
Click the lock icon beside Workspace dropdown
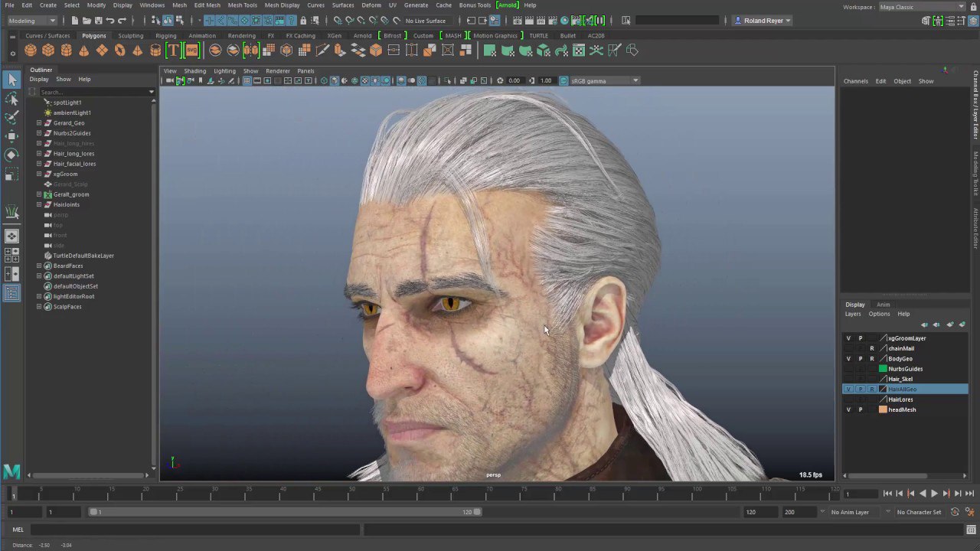click(x=974, y=7)
